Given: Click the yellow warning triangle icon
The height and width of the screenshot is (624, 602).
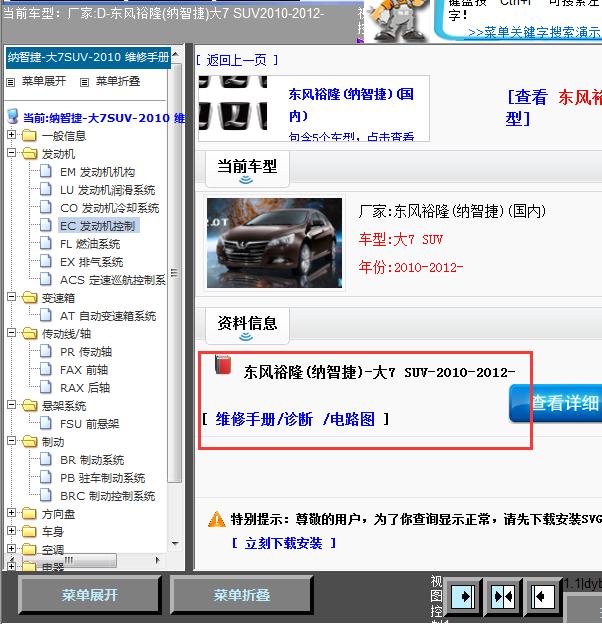Looking at the screenshot, I should pos(217,519).
